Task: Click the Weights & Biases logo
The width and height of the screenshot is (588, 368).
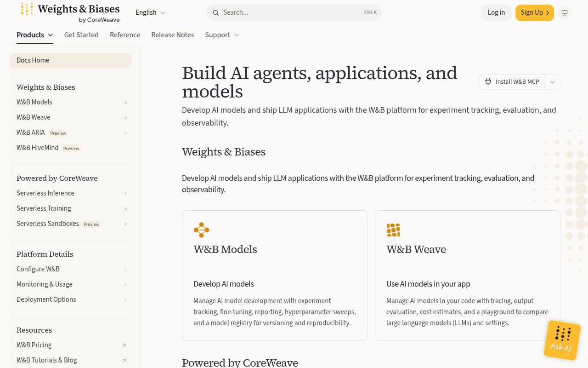Action: (x=70, y=13)
